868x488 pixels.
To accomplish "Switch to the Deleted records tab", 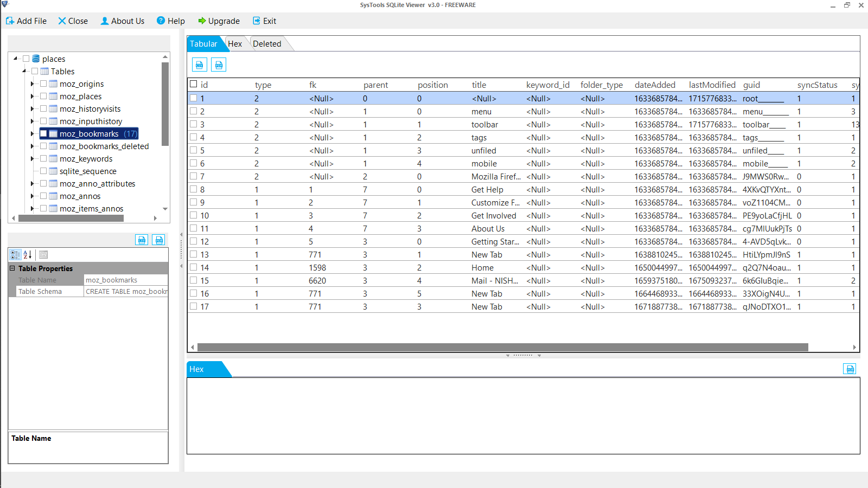I will coord(267,44).
